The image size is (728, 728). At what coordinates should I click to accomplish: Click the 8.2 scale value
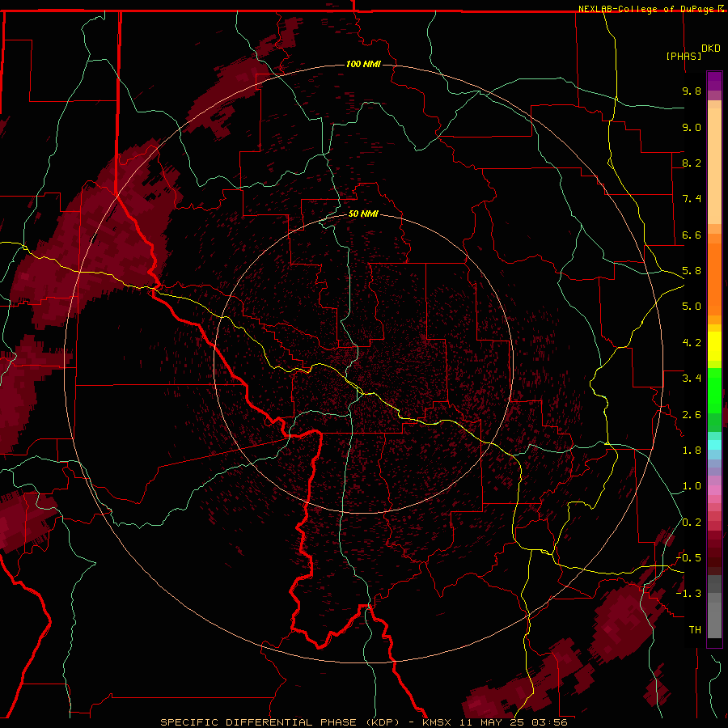coord(692,163)
